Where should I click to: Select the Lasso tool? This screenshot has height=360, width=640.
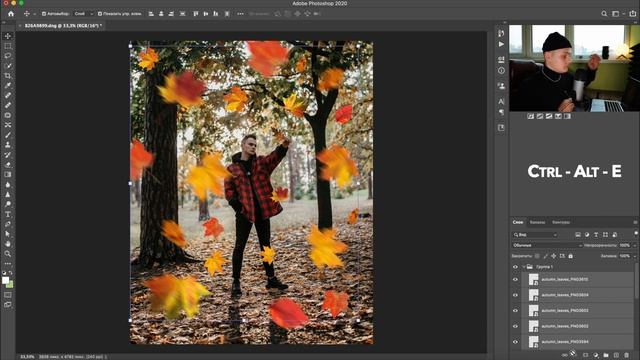tap(8, 56)
